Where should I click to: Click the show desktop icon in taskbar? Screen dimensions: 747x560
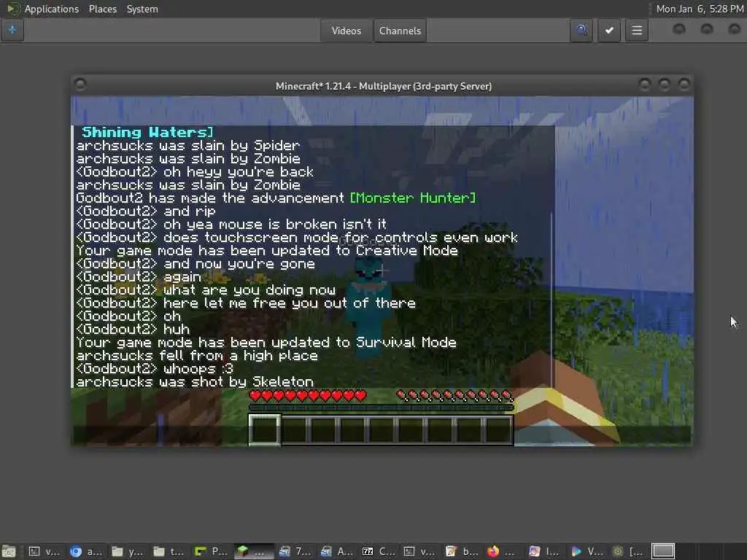click(9, 551)
